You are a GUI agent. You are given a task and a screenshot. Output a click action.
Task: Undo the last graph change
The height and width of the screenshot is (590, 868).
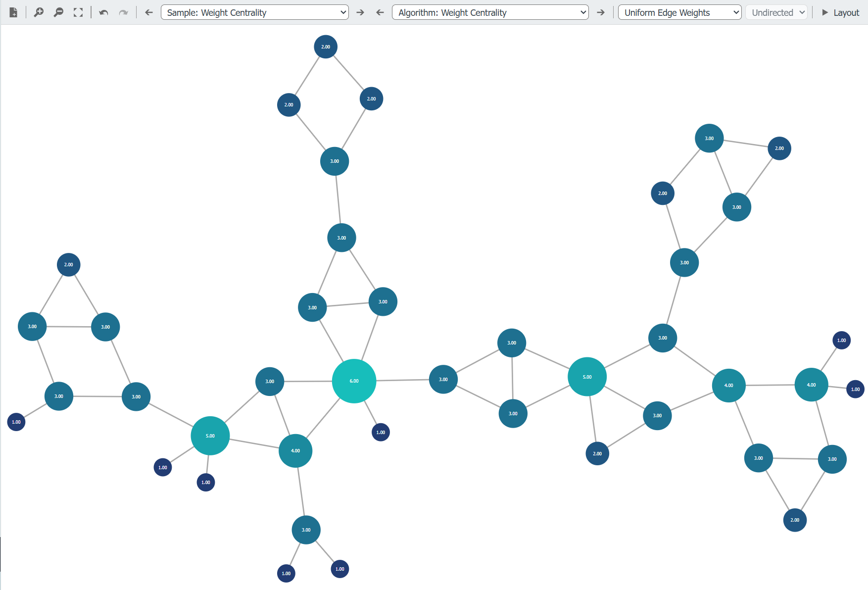click(x=103, y=12)
